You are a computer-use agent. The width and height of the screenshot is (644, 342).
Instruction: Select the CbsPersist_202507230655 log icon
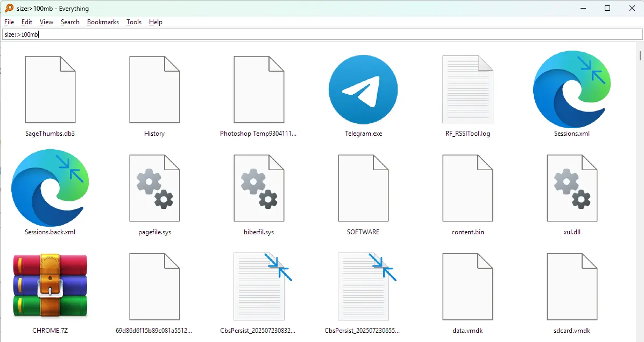(x=366, y=287)
